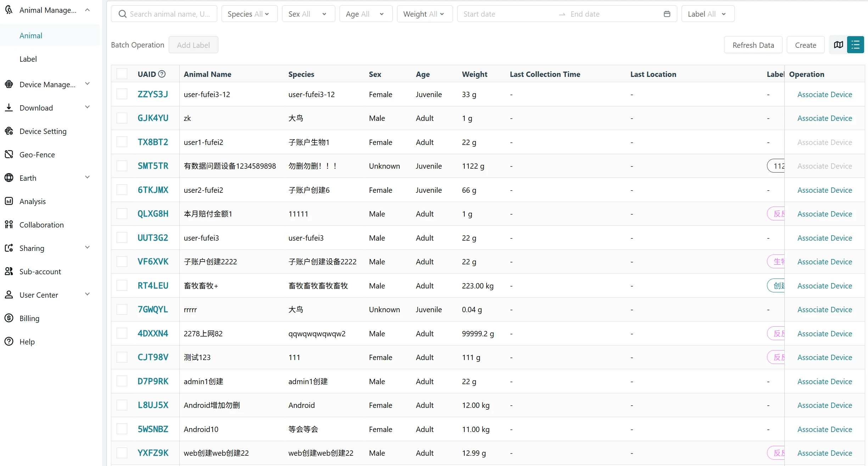Screen dimensions: 868x466
Task: Open the Species filter dropdown
Action: (x=249, y=14)
